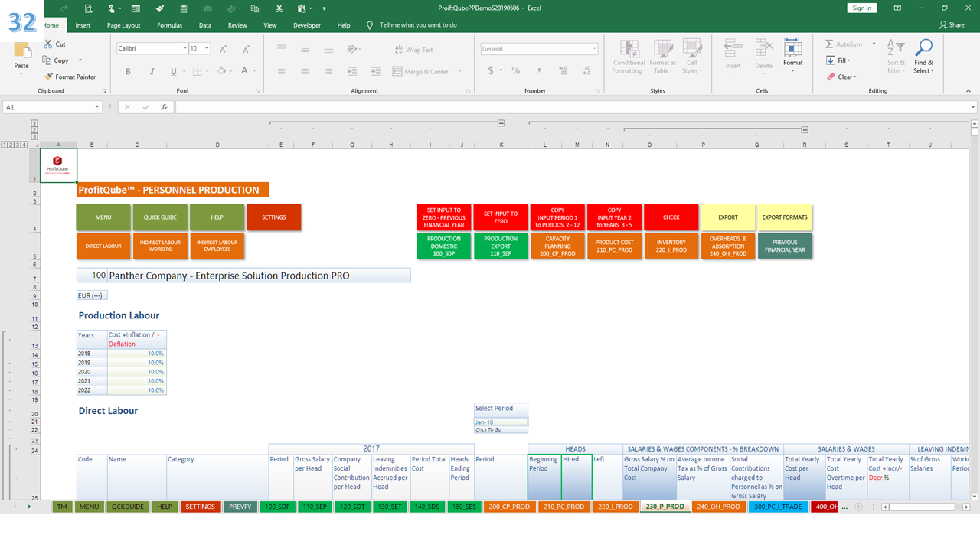
Task: Switch to the 200_CP_PROD sheet tab
Action: [x=509, y=507]
